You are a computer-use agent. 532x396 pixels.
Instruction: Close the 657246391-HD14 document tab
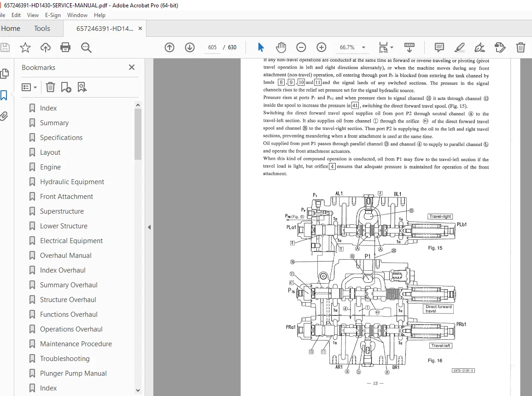click(x=140, y=29)
